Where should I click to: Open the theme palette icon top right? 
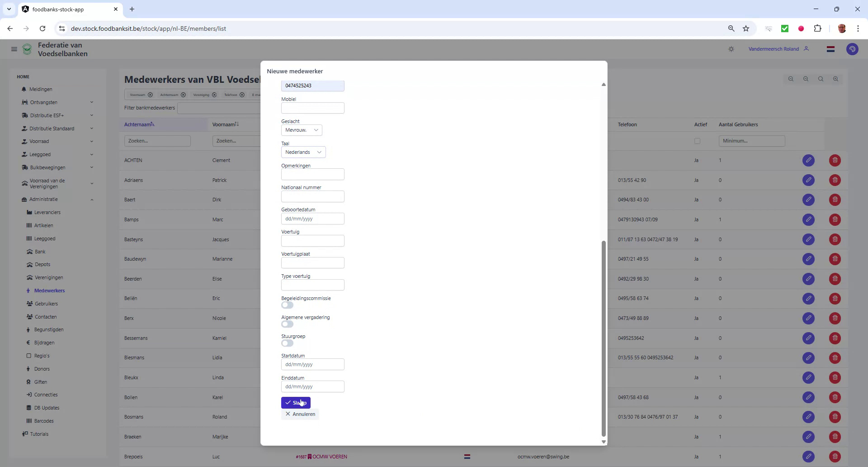[852, 49]
